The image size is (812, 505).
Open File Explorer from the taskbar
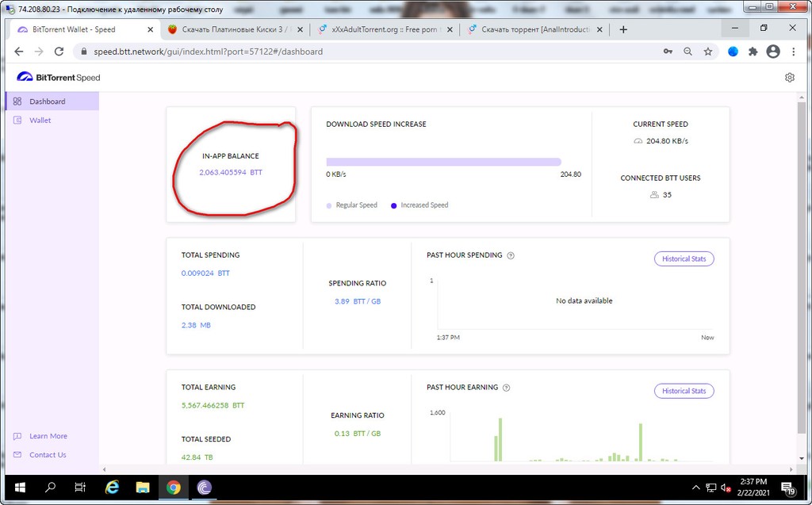[143, 488]
